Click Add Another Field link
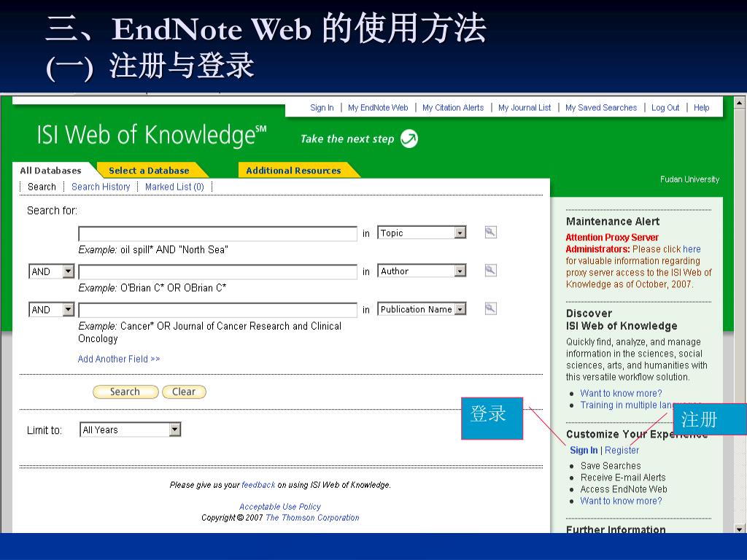The image size is (747, 560). pos(119,359)
